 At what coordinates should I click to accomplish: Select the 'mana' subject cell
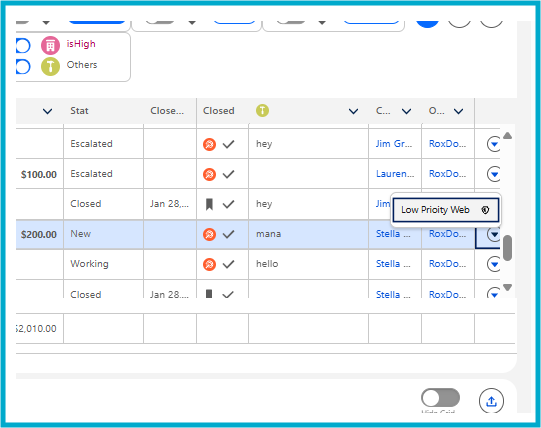click(x=308, y=234)
